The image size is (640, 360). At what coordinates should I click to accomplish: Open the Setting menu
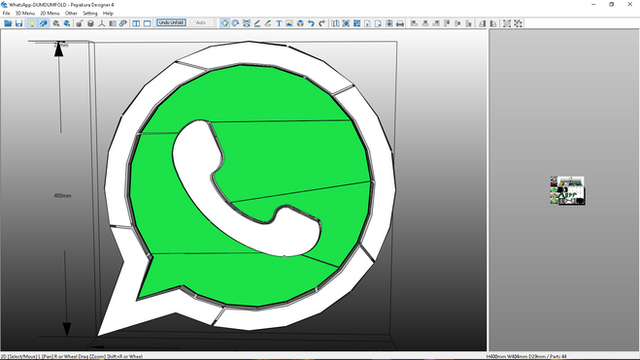tap(90, 13)
